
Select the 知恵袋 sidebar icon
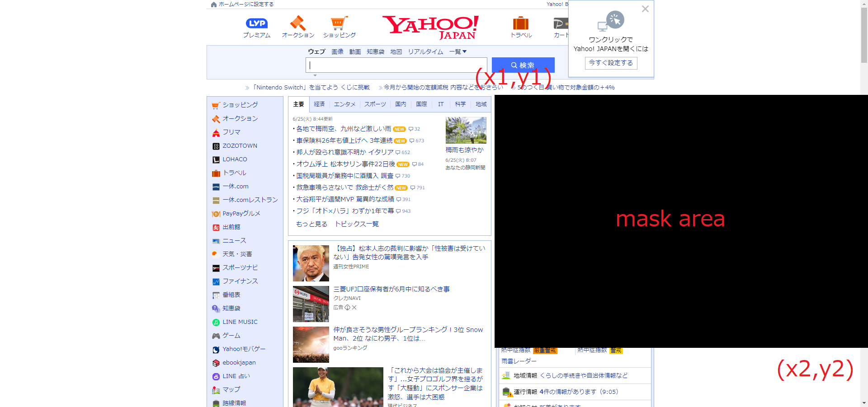click(x=216, y=308)
